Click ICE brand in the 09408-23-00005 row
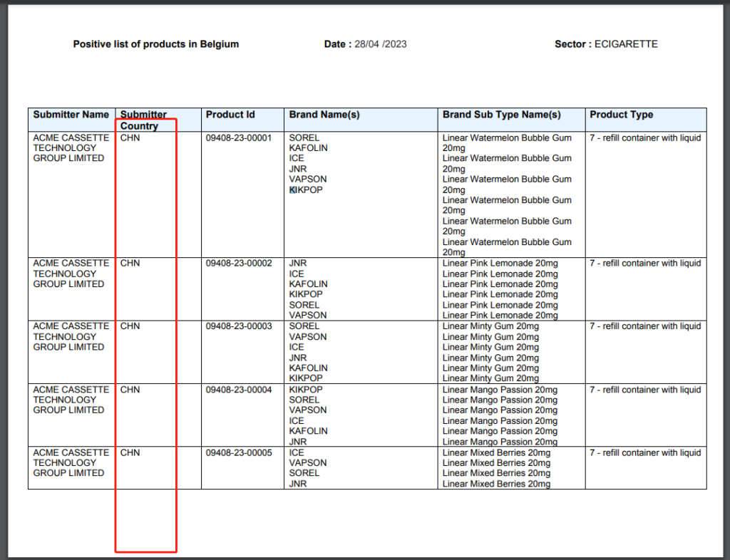 pos(296,452)
